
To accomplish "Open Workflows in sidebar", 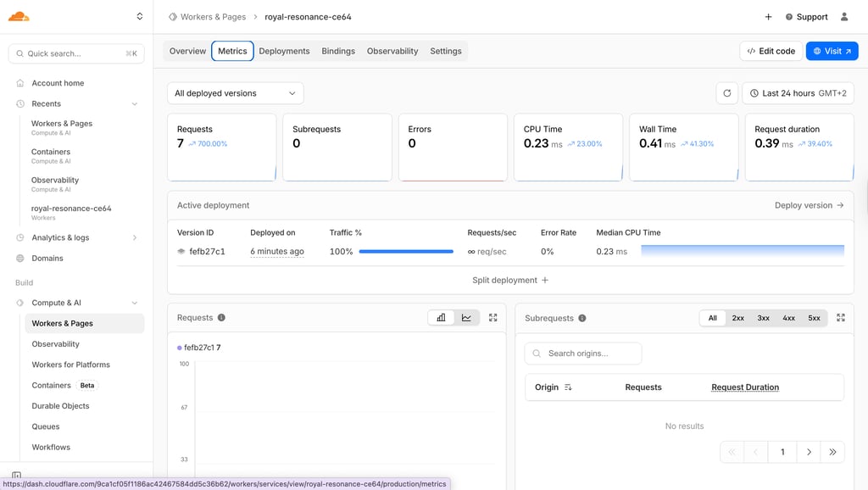I will pyautogui.click(x=51, y=447).
